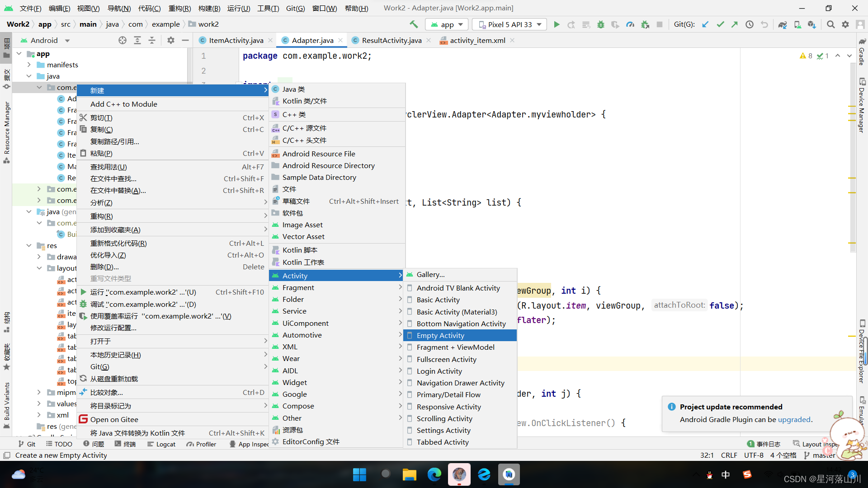Open the Profiler gauge icon in toolbar
This screenshot has height=488, width=868.
630,24
